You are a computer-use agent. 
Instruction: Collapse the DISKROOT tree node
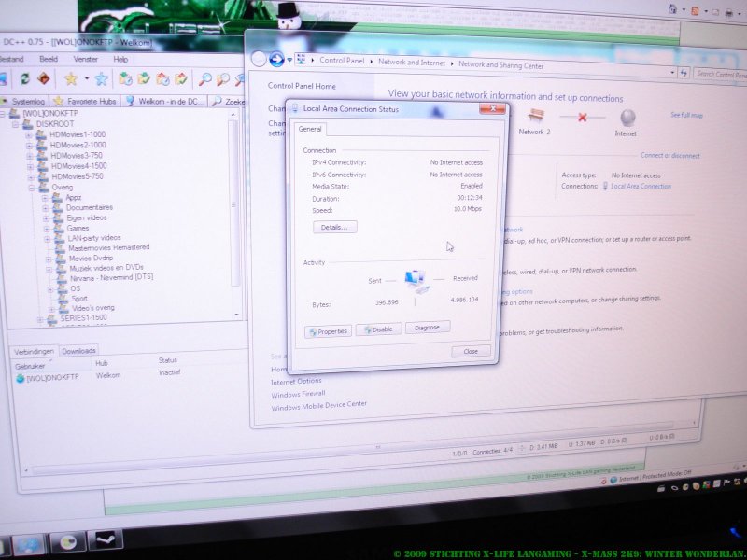(15, 124)
